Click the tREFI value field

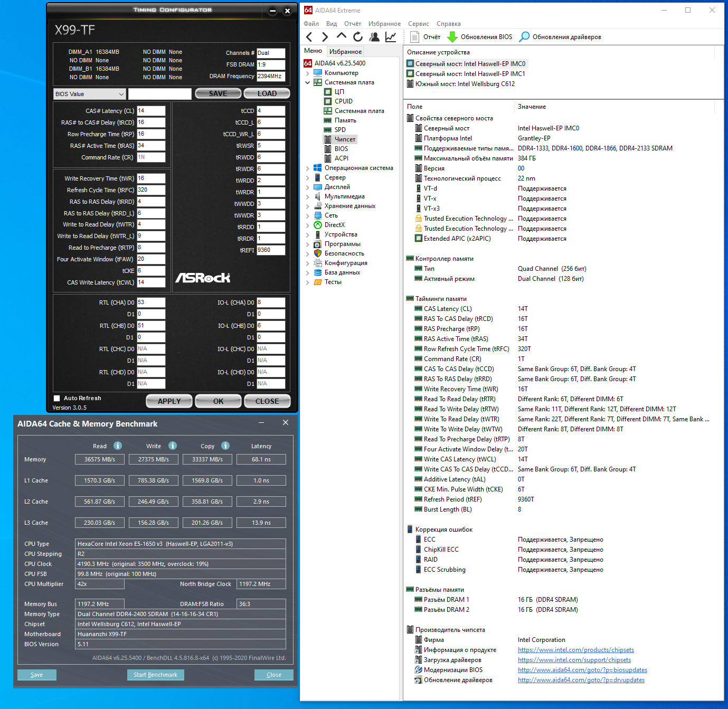pos(271,250)
